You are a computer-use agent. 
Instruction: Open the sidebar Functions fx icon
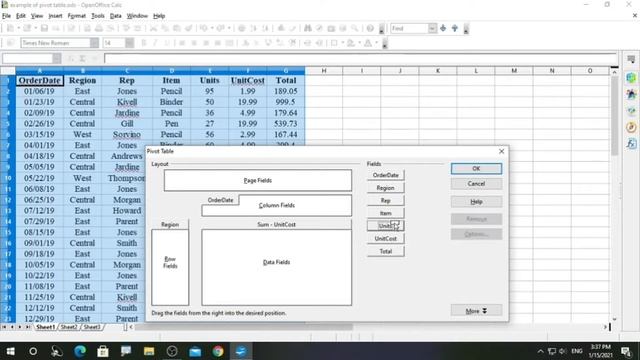tap(631, 144)
